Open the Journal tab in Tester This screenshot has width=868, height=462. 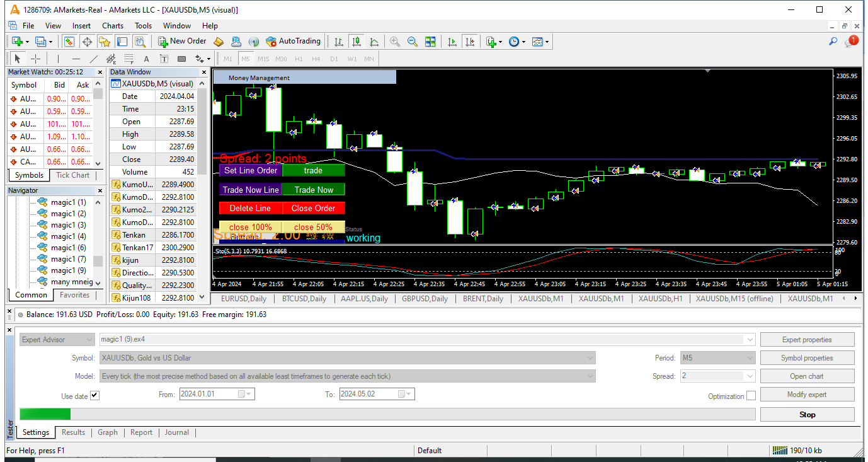(177, 432)
